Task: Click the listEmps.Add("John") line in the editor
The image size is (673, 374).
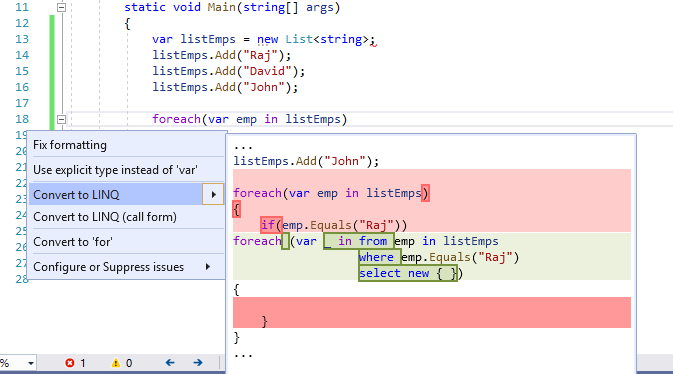Action: (225, 87)
